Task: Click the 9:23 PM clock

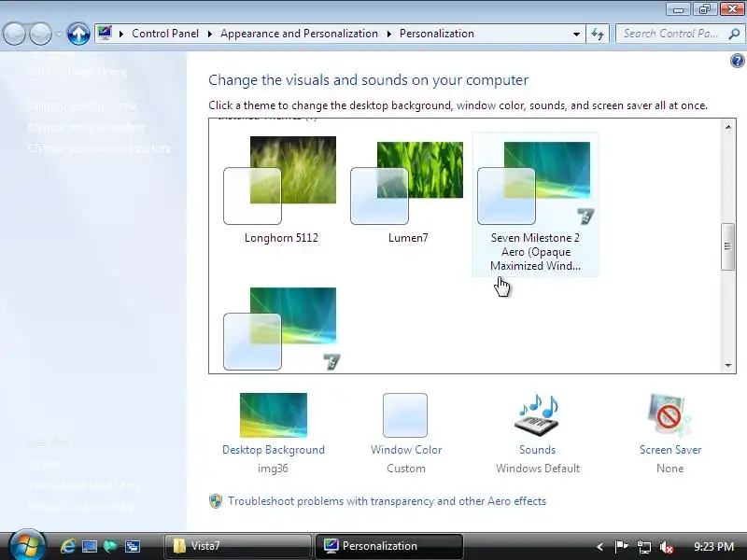Action: (x=713, y=546)
